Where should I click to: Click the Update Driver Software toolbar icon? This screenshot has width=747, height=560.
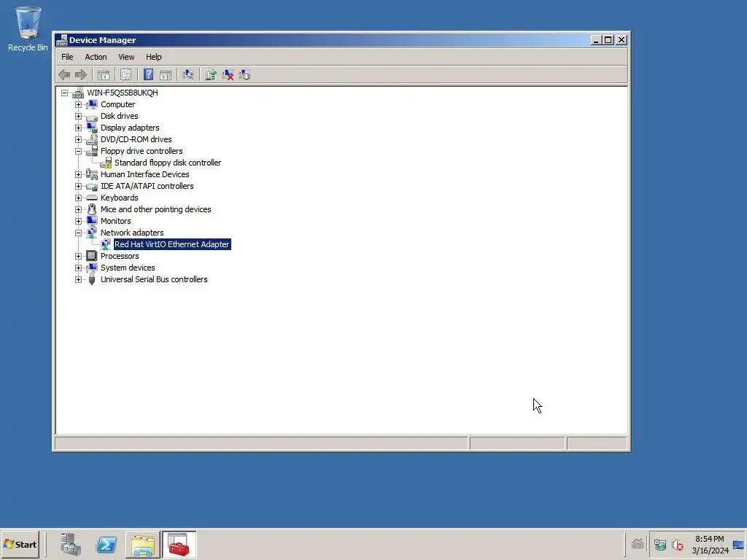(x=211, y=75)
